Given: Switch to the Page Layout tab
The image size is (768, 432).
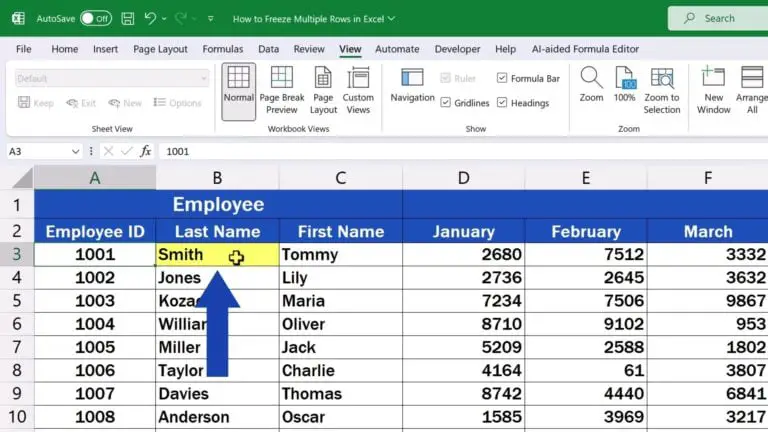Looking at the screenshot, I should [x=160, y=48].
